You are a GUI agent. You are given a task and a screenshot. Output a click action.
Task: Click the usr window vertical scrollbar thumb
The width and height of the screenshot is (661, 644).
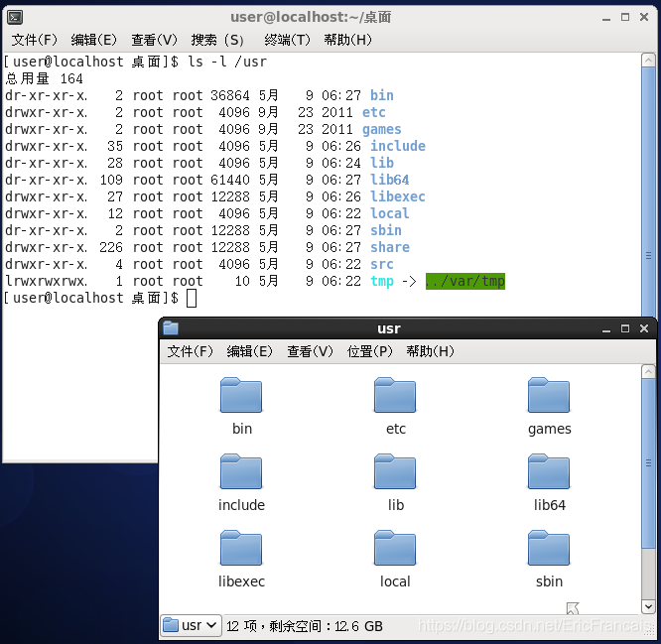point(648,463)
